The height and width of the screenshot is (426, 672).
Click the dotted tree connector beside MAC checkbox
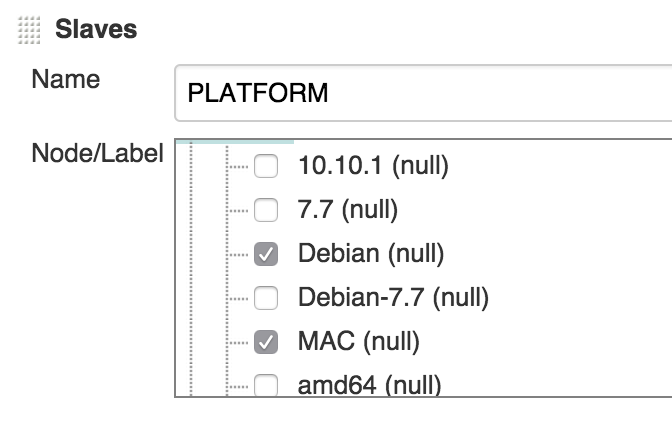[240, 342]
